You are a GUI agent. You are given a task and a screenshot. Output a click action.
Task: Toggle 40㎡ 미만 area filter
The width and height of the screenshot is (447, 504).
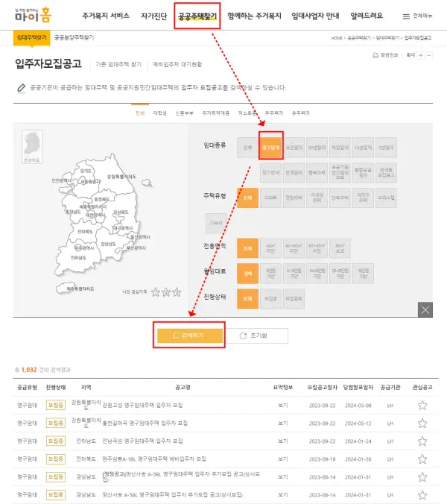[270, 248]
